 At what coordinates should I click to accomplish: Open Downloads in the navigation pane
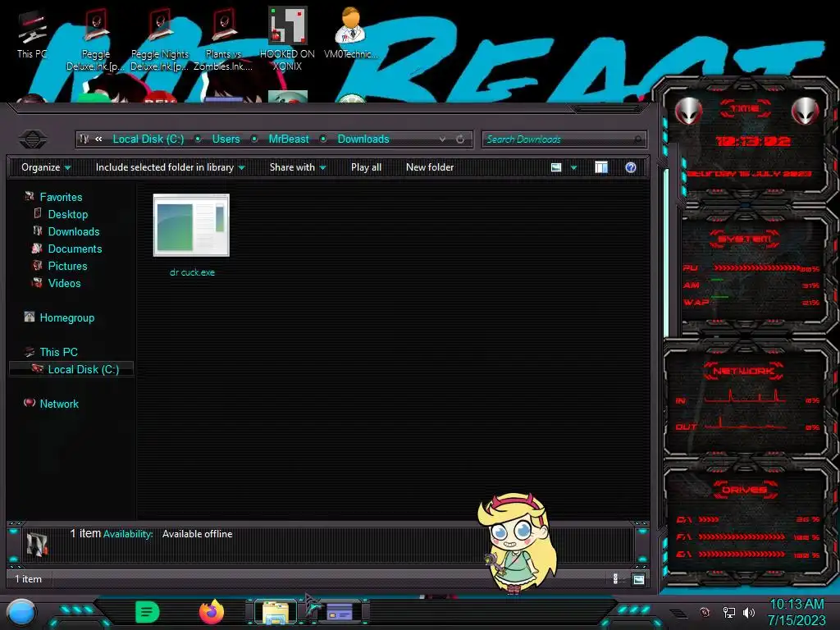click(74, 231)
